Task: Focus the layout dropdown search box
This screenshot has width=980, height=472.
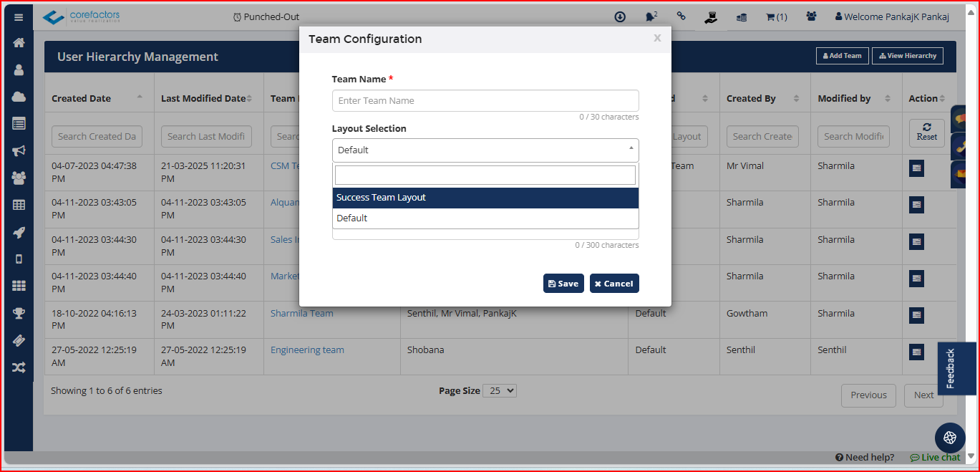Action: click(485, 175)
